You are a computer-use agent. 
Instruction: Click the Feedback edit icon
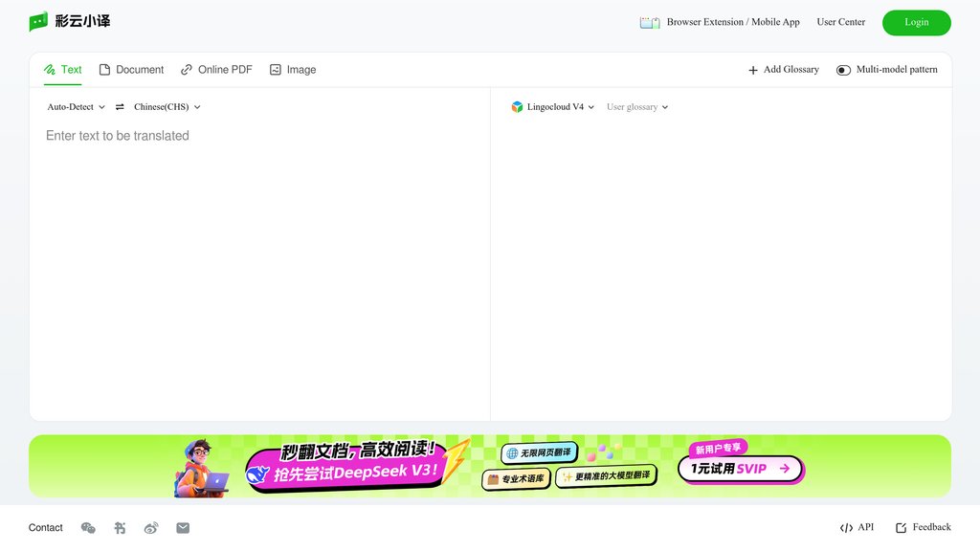point(902,528)
